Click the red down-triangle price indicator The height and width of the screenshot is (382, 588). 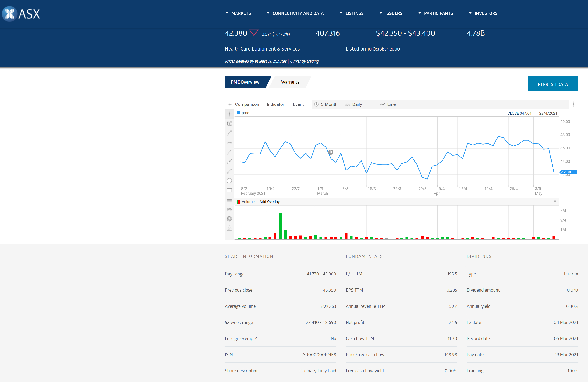[254, 33]
